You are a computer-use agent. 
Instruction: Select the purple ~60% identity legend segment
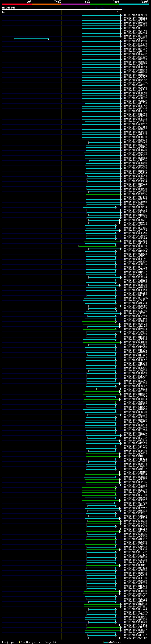(75, 4)
